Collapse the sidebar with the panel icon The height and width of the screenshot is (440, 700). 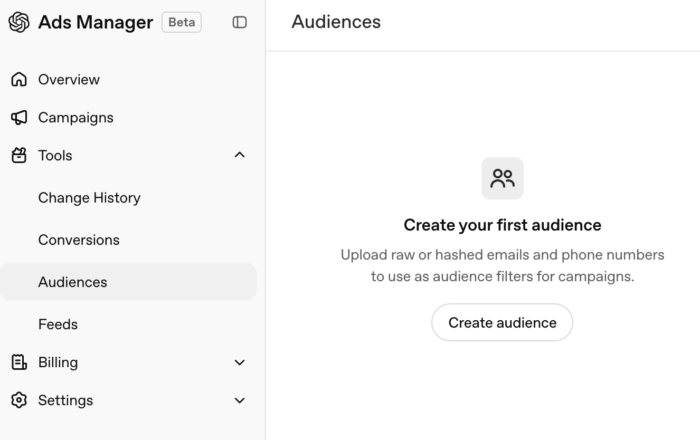point(240,22)
